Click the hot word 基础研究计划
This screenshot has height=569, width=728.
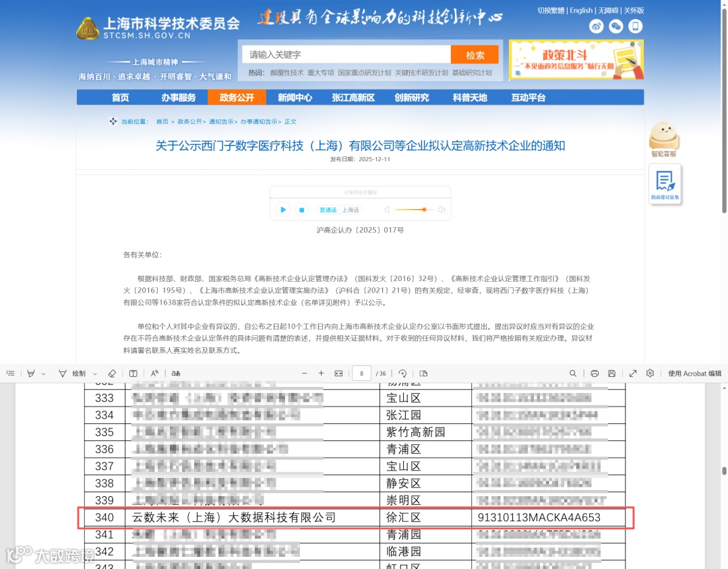pos(472,72)
